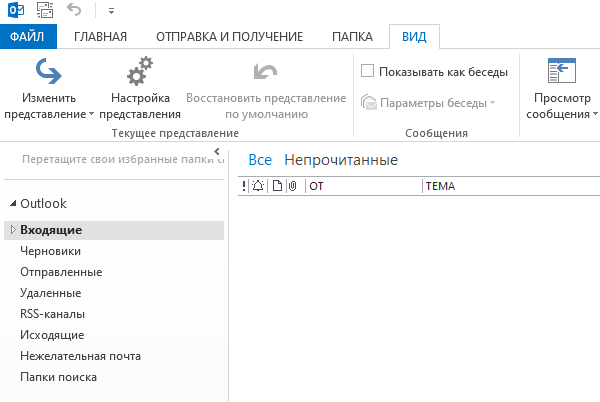Screen dimensions: 600x402
Task: Open Настройка представления gear icon
Action: point(140,71)
